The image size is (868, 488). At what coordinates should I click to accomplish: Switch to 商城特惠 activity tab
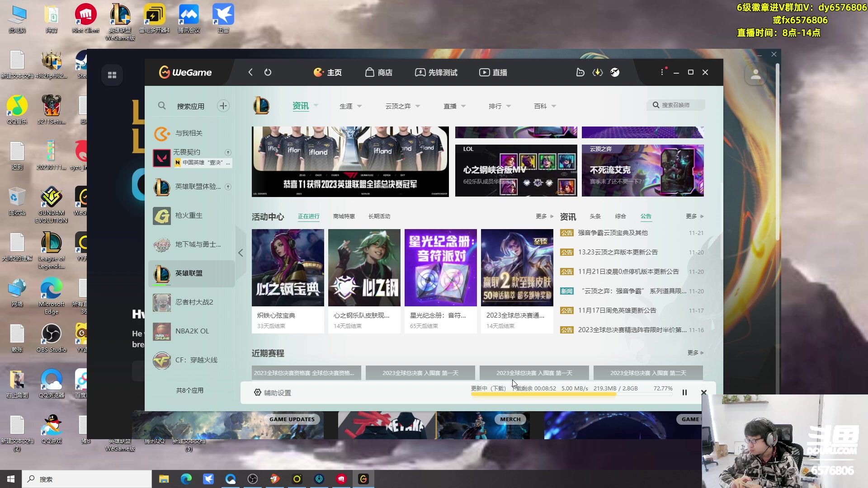pyautogui.click(x=344, y=216)
